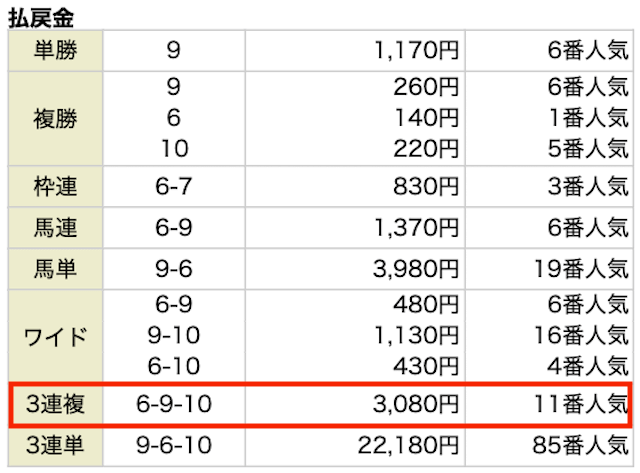Click the 22,180円 trifecta payout

click(409, 445)
